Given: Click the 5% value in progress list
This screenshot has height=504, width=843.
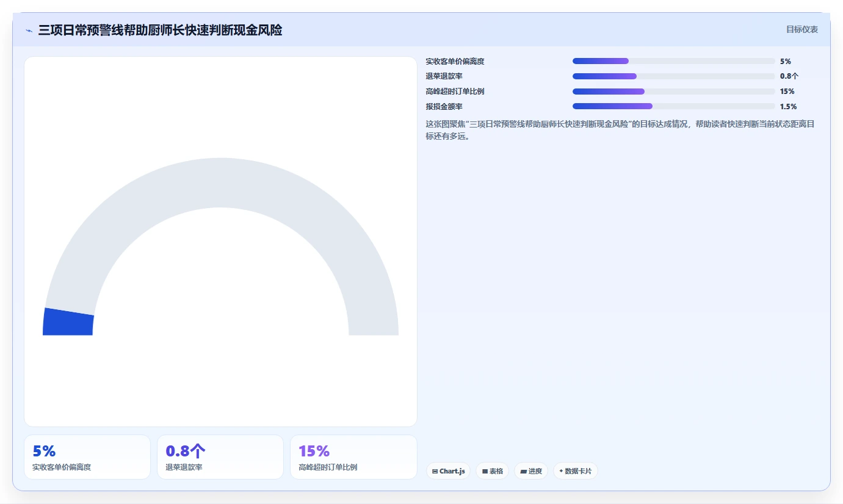Looking at the screenshot, I should tap(785, 62).
